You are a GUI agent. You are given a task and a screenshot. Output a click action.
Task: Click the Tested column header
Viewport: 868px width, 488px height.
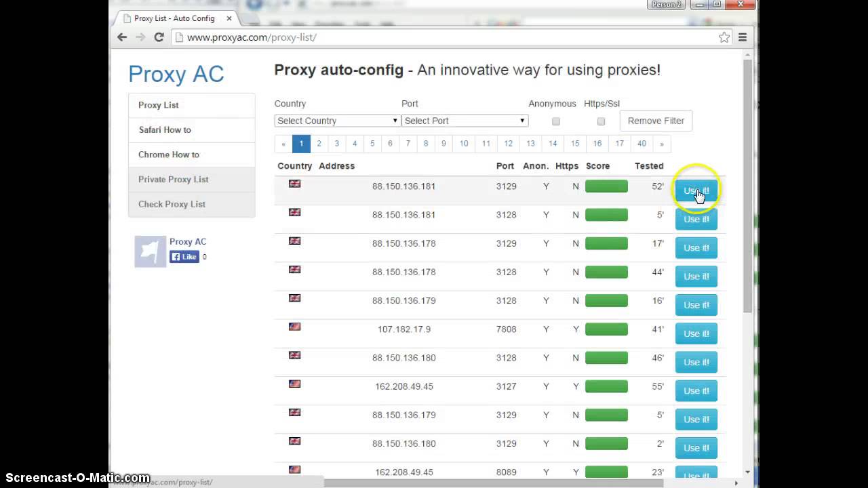pos(649,166)
